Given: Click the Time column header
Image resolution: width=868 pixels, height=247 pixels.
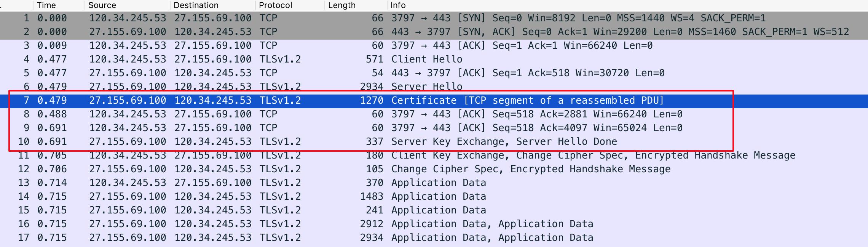Looking at the screenshot, I should [x=46, y=5].
